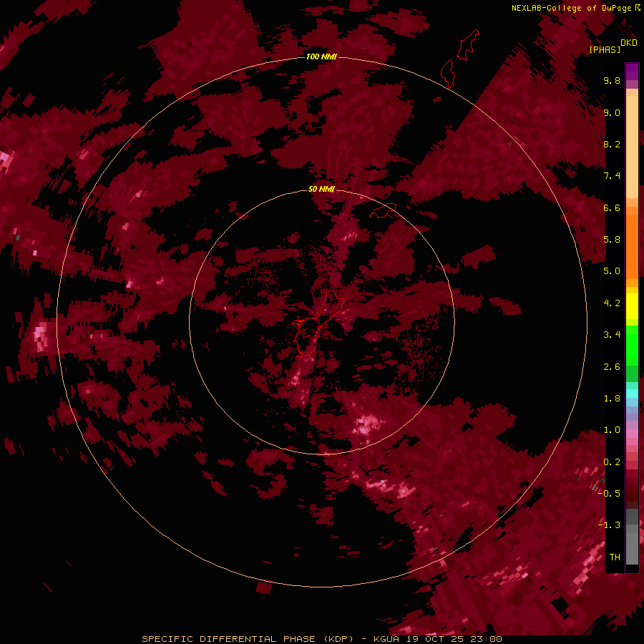Click the -1.3 color scale label
Image resolution: width=644 pixels, height=644 pixels.
(609, 525)
